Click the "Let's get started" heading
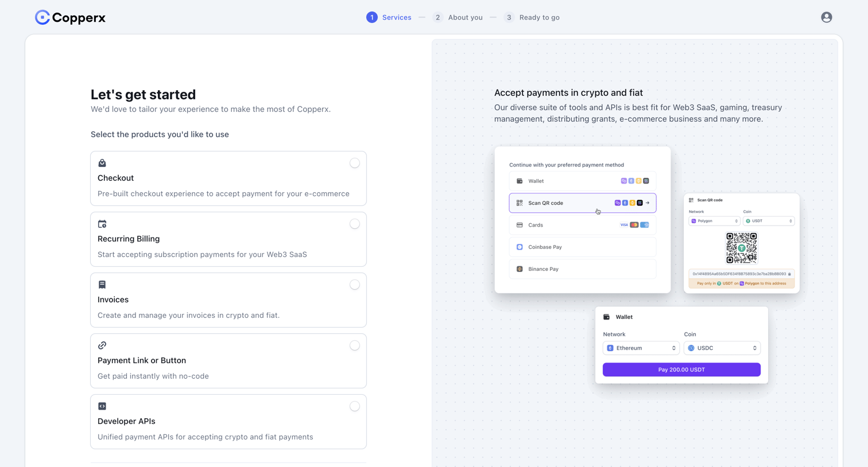 [143, 95]
